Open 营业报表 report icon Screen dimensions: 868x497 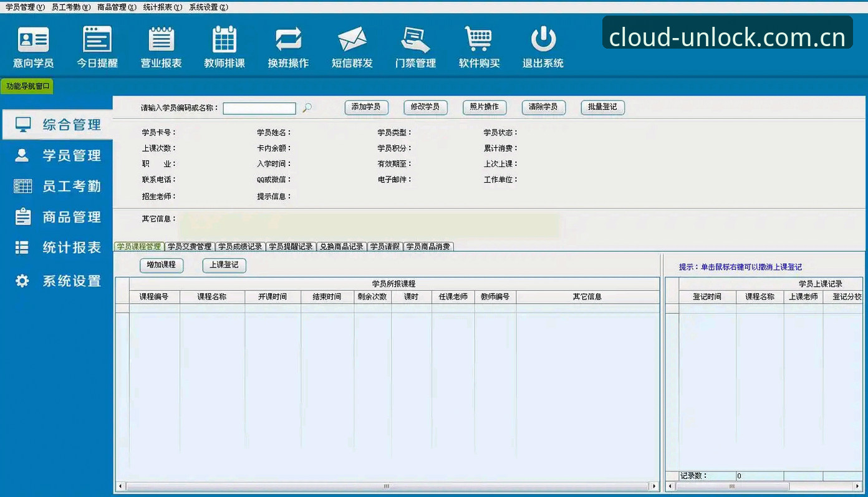[161, 47]
